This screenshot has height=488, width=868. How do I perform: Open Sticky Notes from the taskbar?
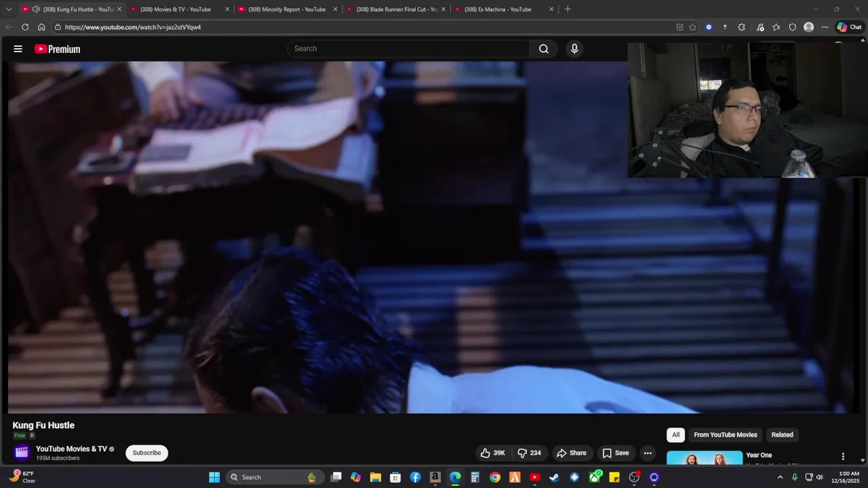pos(614,477)
